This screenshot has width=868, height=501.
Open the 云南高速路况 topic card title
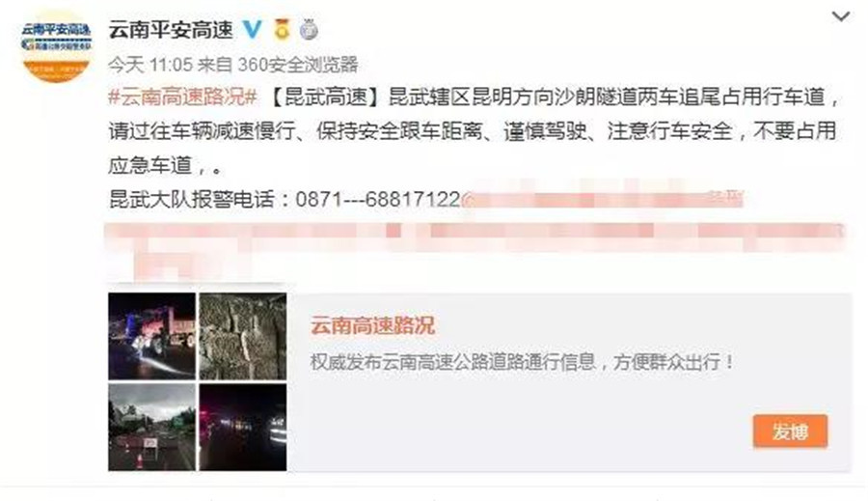372,326
